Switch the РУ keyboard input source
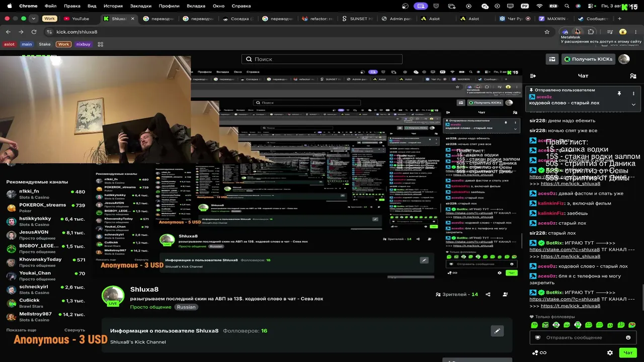The width and height of the screenshot is (644, 362). pos(525,6)
